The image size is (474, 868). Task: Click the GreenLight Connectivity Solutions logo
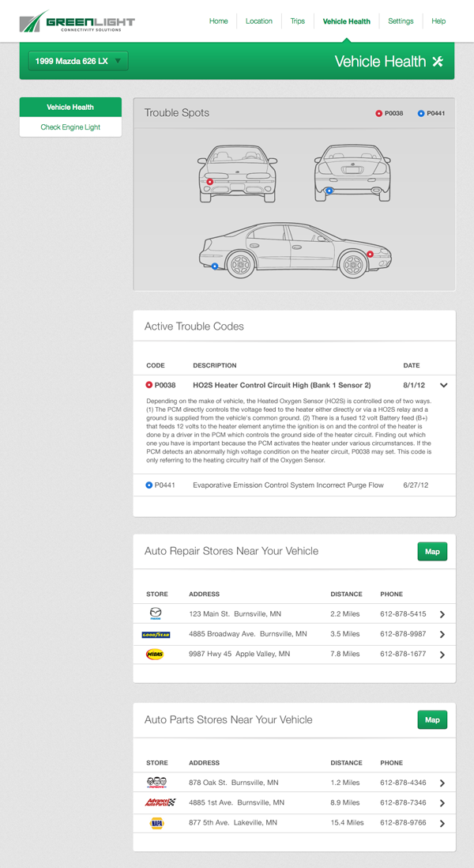(x=77, y=21)
